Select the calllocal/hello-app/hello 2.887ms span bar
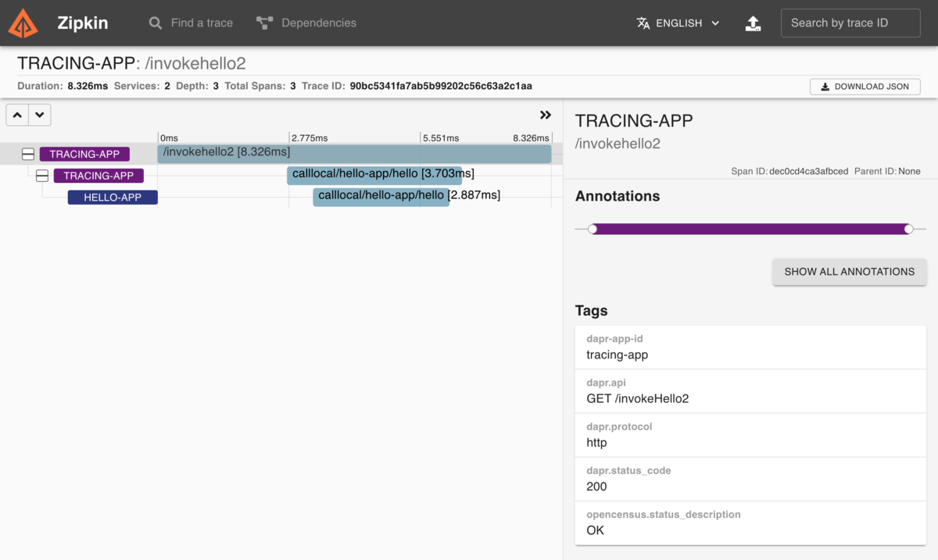 tap(381, 197)
